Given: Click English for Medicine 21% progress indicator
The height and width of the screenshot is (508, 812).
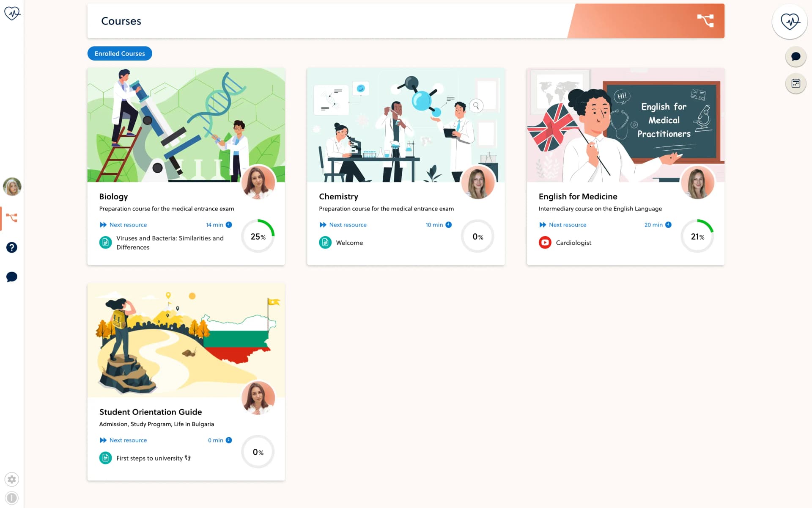Looking at the screenshot, I should (698, 237).
